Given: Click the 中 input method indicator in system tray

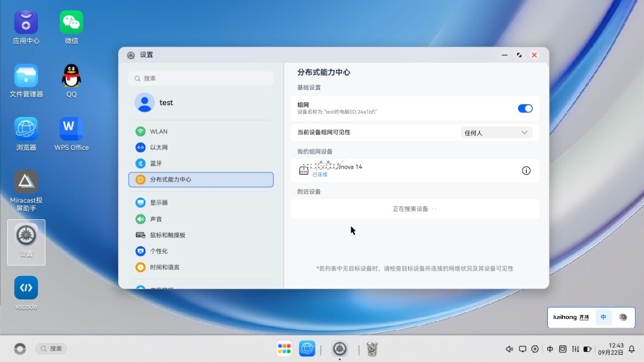Looking at the screenshot, I should tap(550, 349).
